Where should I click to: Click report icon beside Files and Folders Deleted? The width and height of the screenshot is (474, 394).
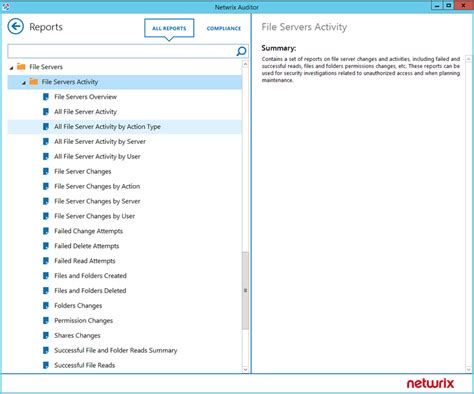46,291
